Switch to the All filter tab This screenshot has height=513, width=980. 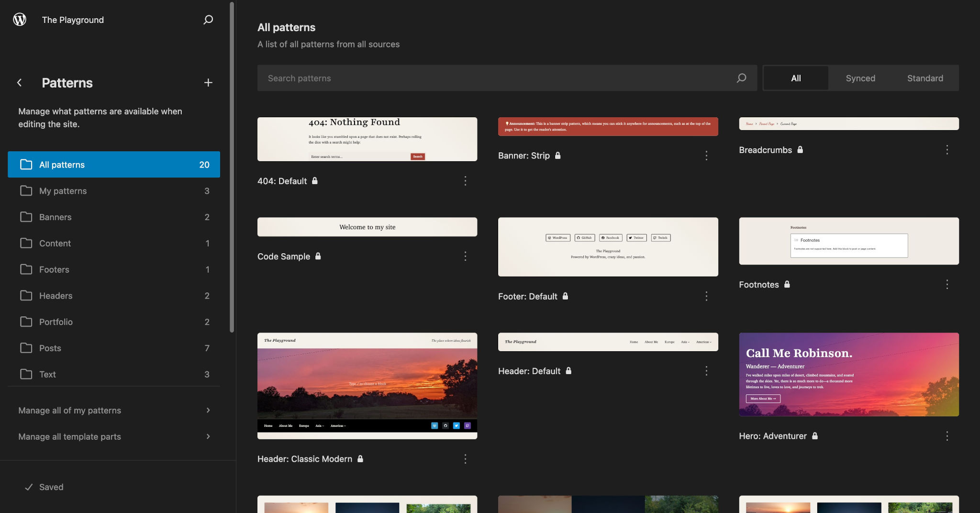point(796,78)
